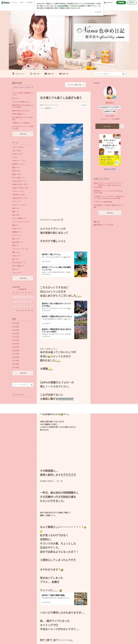Open the Ameba利用規約 link in notice
138x644 pixels.
point(62,6)
